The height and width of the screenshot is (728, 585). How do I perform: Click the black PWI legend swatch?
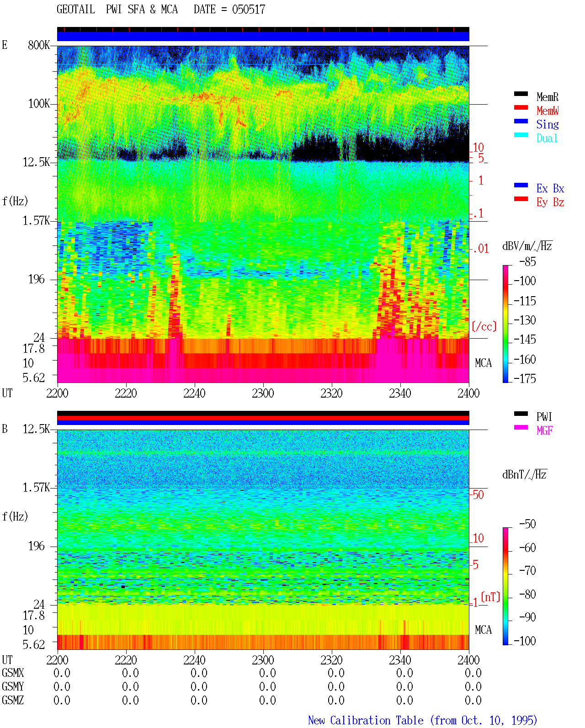coord(521,414)
